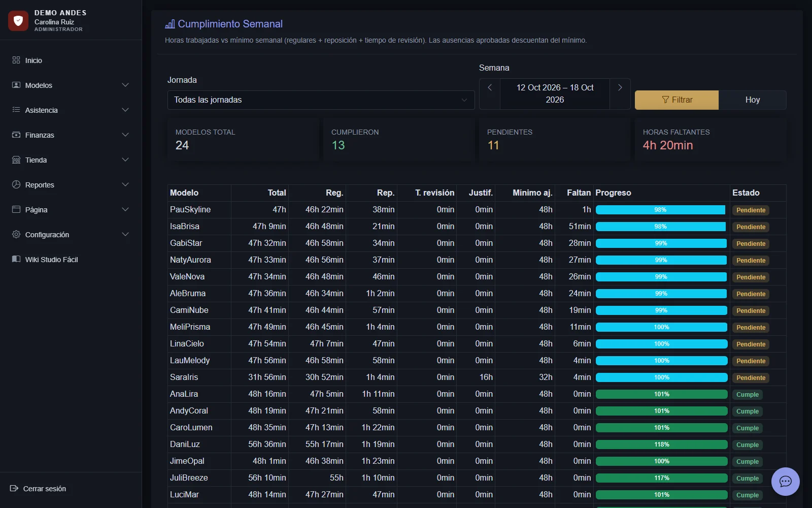Click the Faltan column header
This screenshot has width=812, height=508.
click(579, 193)
